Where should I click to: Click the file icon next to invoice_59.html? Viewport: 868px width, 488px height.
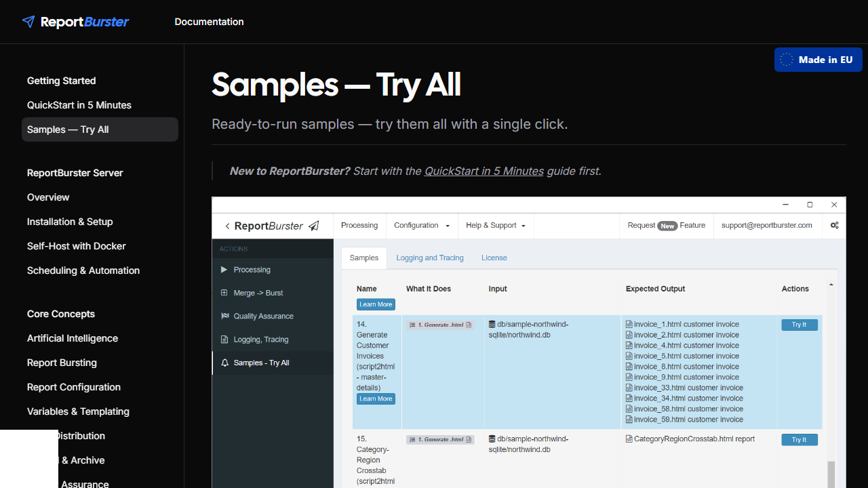pyautogui.click(x=629, y=420)
